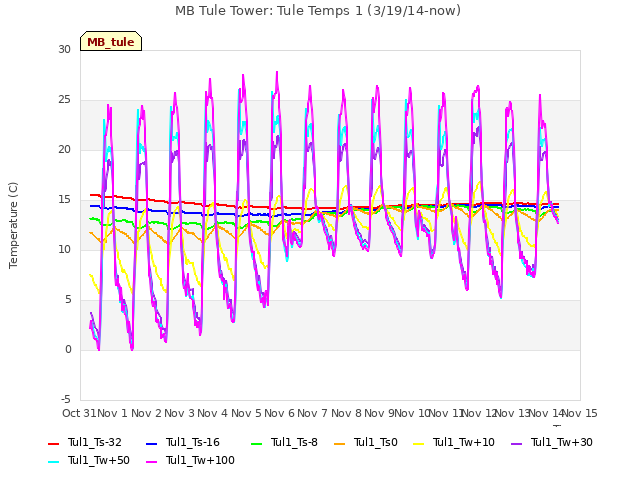This screenshot has height=480, width=640.
Task: Click the Nov 4 x-axis tick label
Action: pos(213,413)
